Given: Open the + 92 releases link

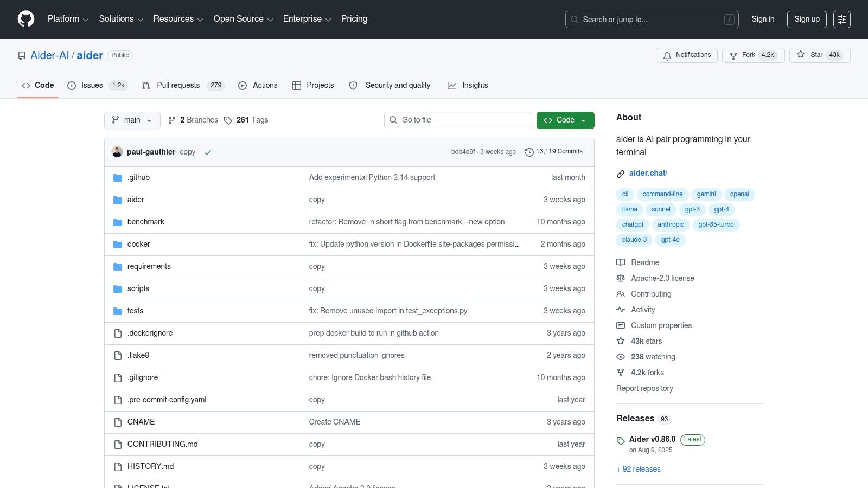Looking at the screenshot, I should tap(639, 470).
